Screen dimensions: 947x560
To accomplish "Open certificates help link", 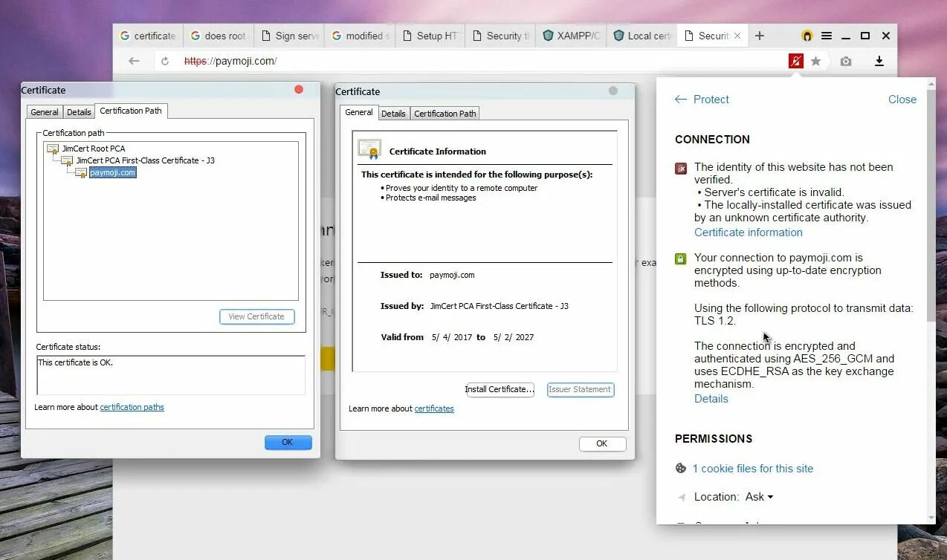I will [x=434, y=408].
